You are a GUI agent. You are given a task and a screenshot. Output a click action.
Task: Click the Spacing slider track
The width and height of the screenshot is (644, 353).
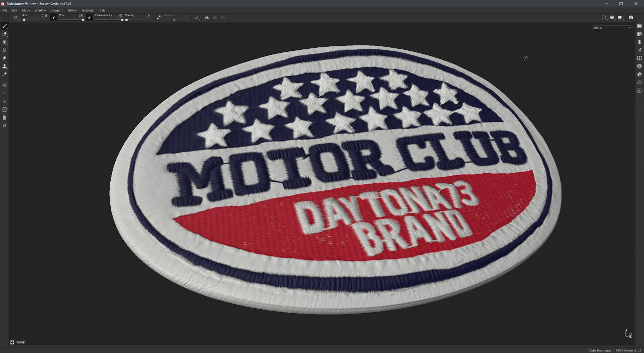tap(138, 20)
